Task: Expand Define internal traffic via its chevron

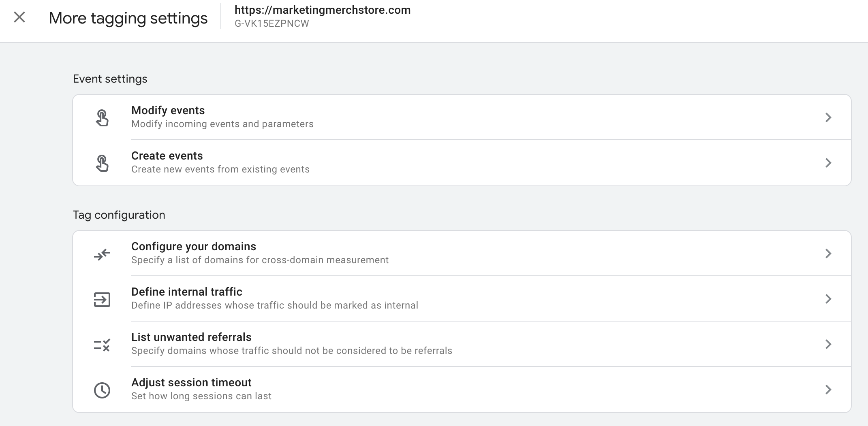Action: pos(829,298)
